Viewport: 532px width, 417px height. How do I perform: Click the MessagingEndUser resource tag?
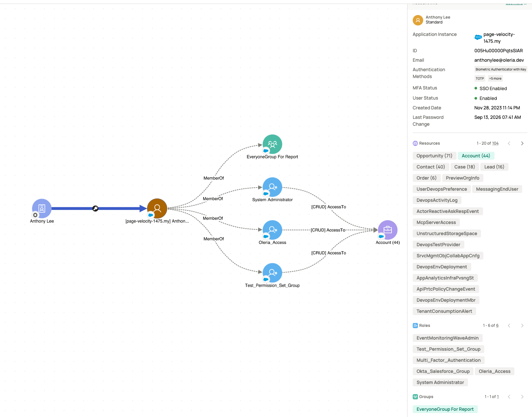coord(497,189)
